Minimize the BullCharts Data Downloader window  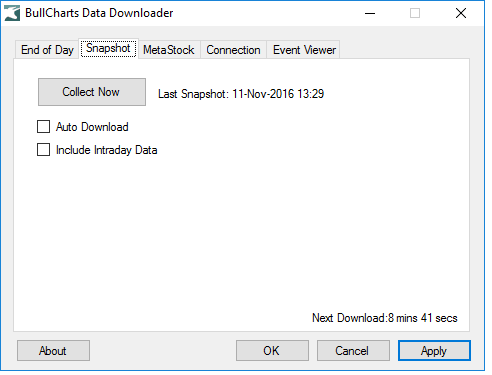point(370,13)
